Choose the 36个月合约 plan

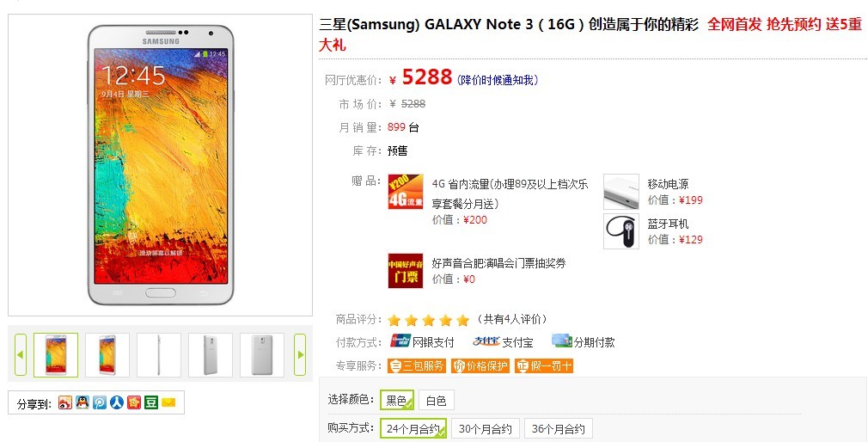558,429
